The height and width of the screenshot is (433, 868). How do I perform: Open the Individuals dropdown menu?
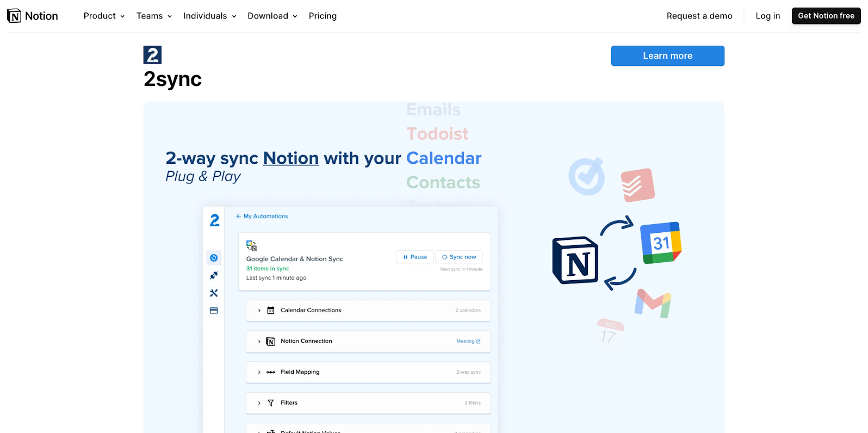coord(210,16)
